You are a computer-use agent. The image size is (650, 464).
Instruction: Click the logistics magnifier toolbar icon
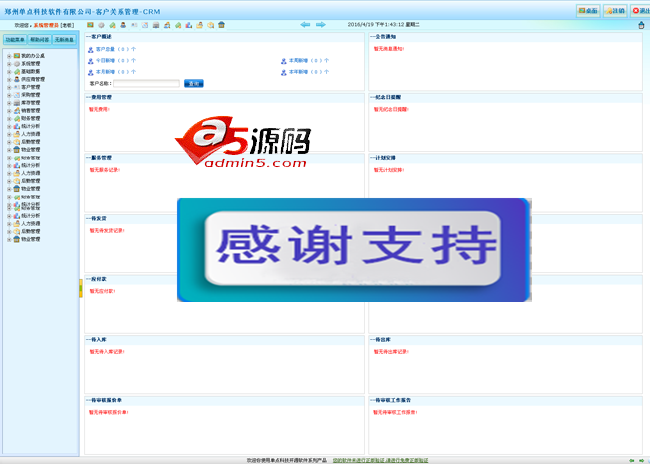pos(211,25)
